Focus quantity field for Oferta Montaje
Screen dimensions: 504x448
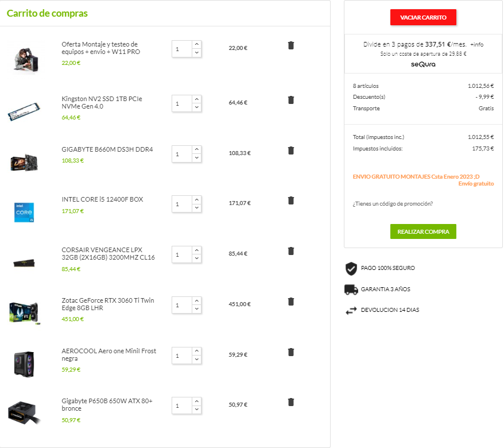coord(182,49)
